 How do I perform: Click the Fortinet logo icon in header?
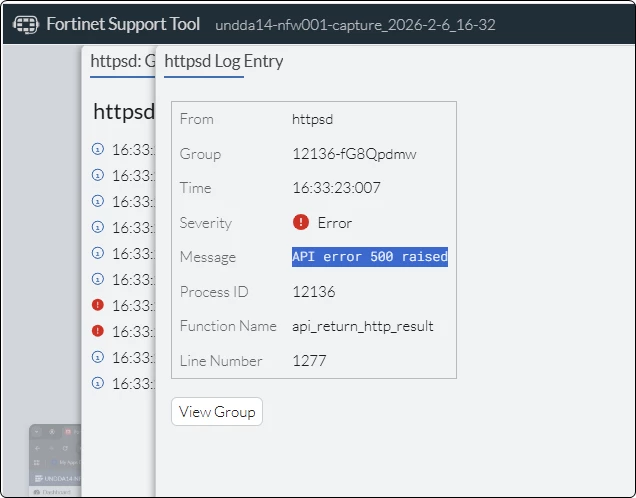click(26, 24)
